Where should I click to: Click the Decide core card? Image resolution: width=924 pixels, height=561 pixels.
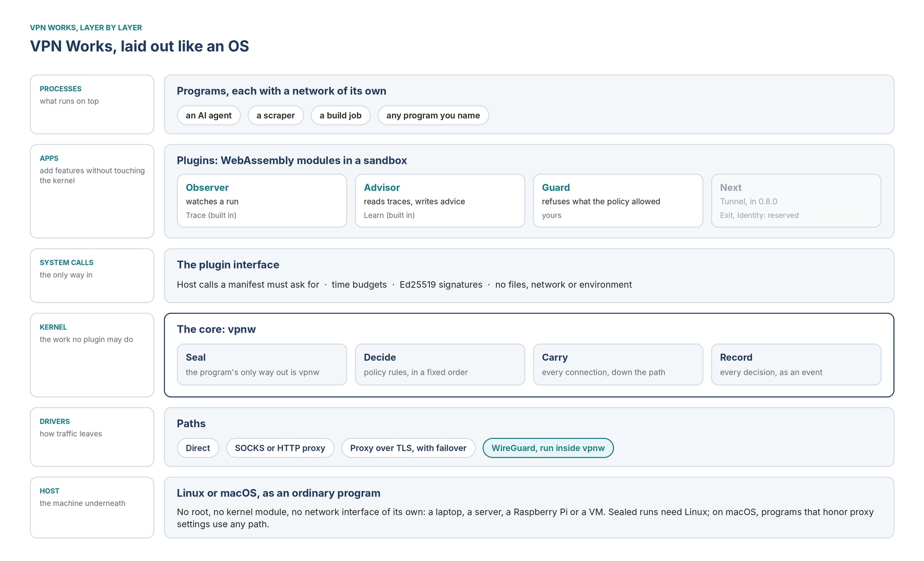click(x=440, y=364)
